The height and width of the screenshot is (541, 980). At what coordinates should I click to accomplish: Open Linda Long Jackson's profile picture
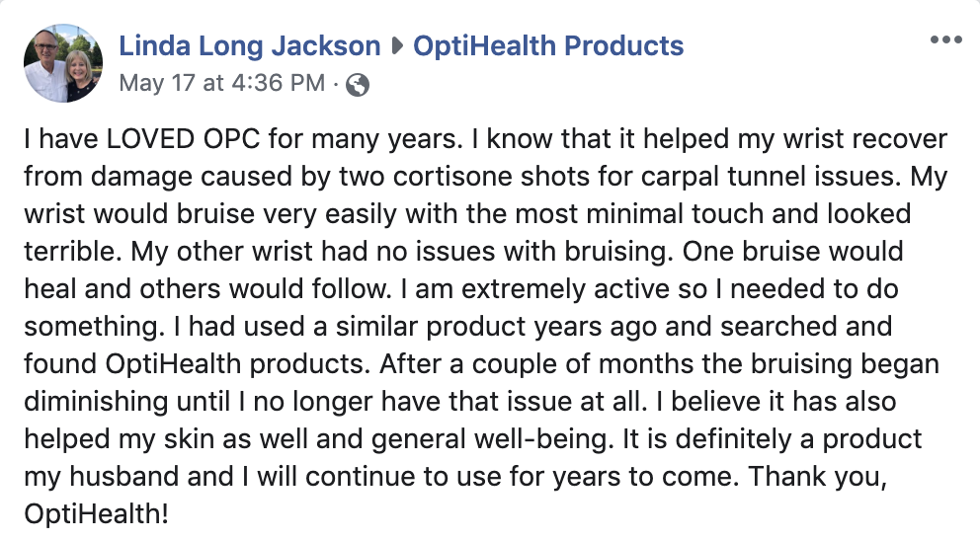pos(63,63)
